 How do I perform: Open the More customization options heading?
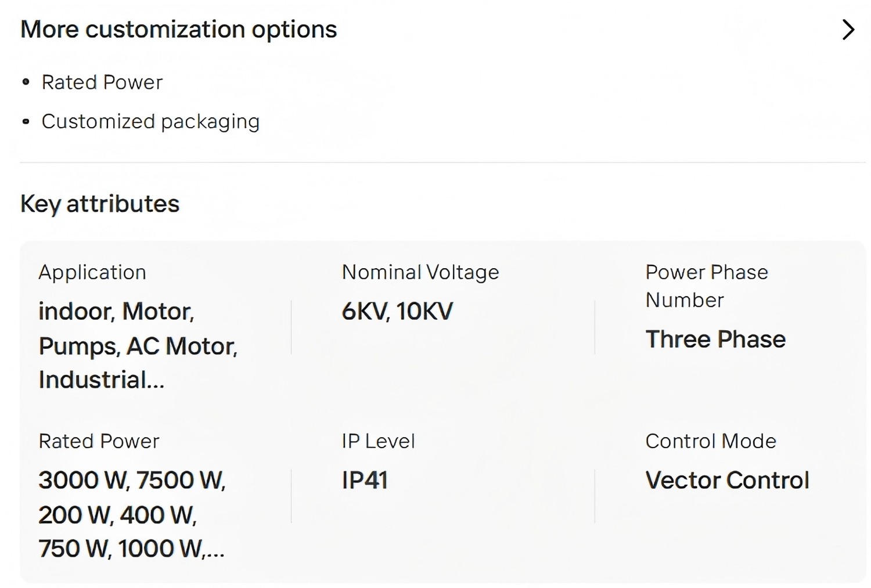pos(179,30)
